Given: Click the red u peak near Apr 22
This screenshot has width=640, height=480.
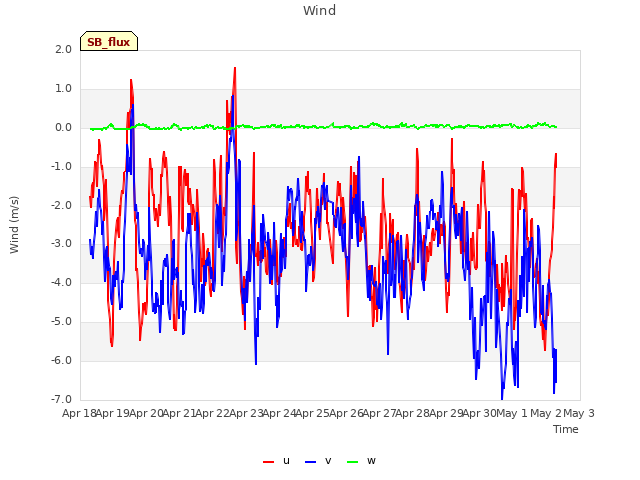Looking at the screenshot, I should point(235,69).
